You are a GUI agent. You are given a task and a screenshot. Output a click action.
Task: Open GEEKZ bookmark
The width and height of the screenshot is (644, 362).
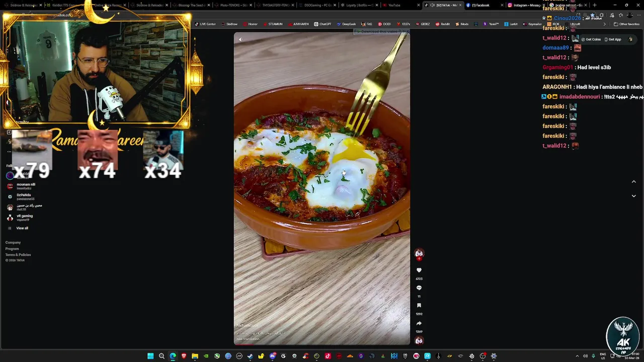point(422,24)
